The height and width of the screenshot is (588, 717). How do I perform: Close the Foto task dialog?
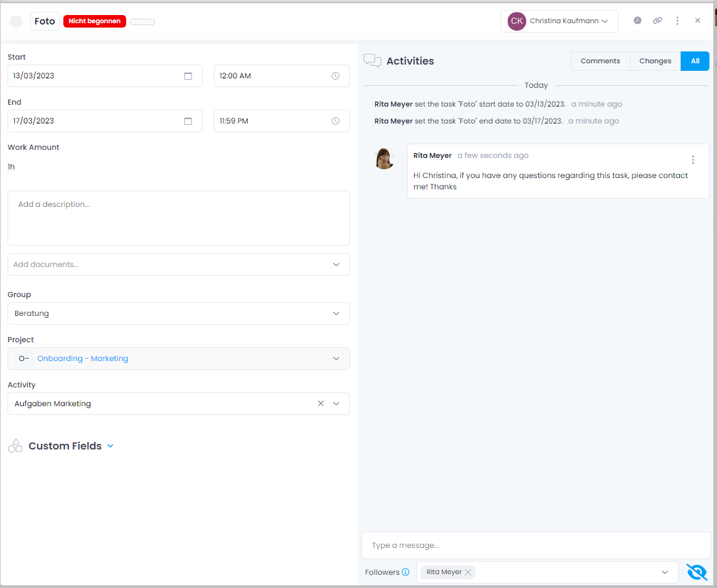pos(698,21)
